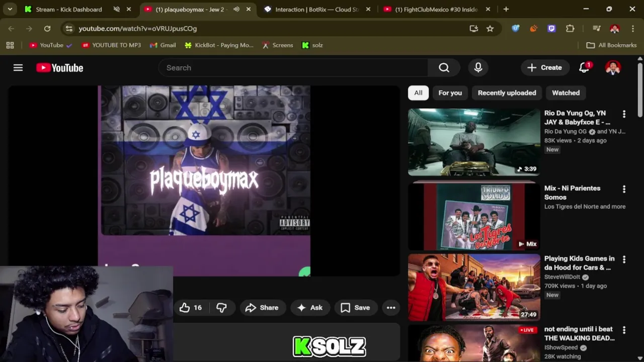Screen dimensions: 644x362
Task: Open the Apps grid in bookmarks bar
Action: (x=10, y=45)
